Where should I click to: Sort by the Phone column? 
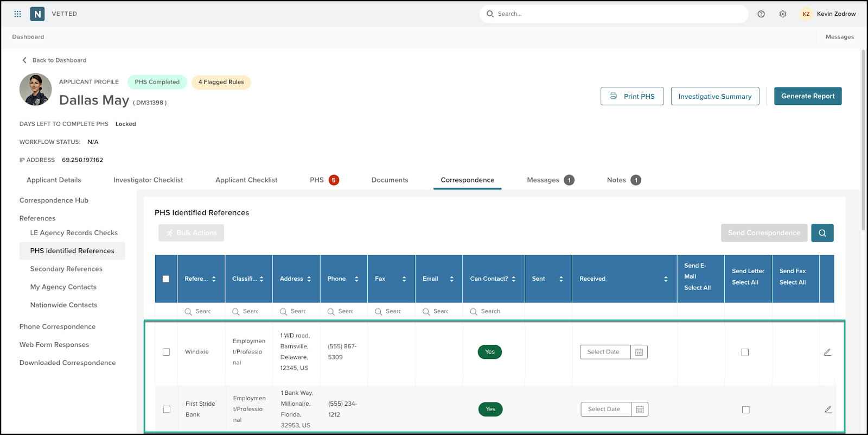pos(356,279)
